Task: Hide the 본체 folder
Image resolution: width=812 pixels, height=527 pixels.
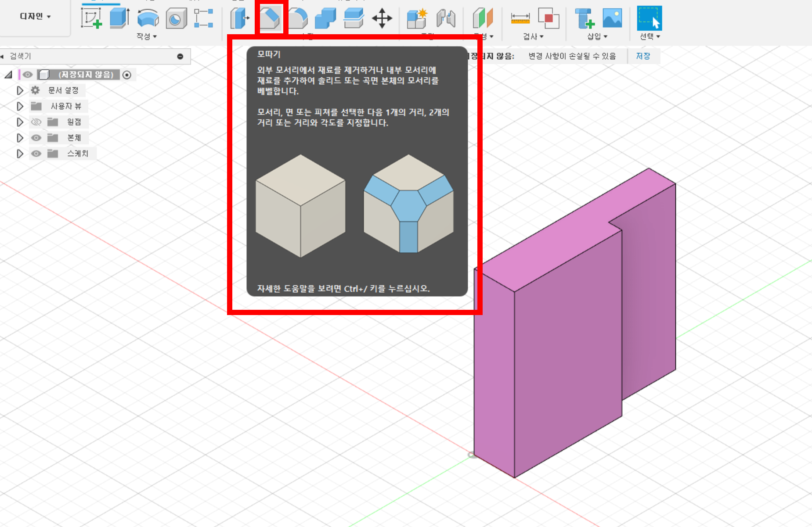Action: pyautogui.click(x=36, y=138)
